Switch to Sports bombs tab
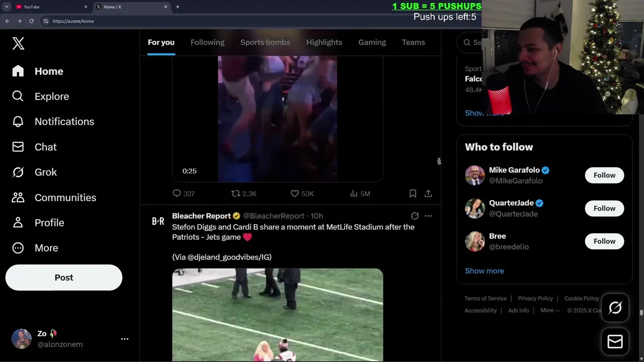Viewport: 644px width, 362px height. (x=265, y=42)
